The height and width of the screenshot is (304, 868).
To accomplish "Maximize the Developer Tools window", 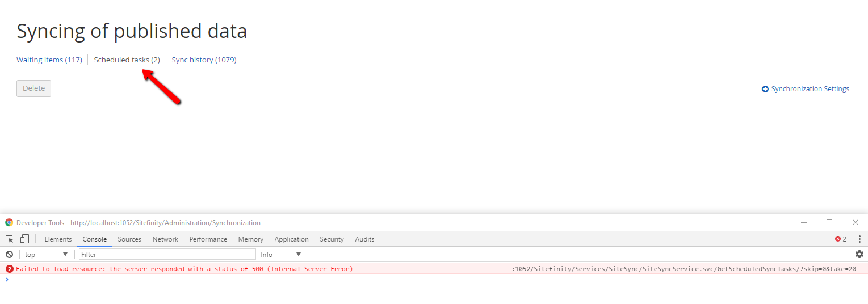I will [x=829, y=222].
